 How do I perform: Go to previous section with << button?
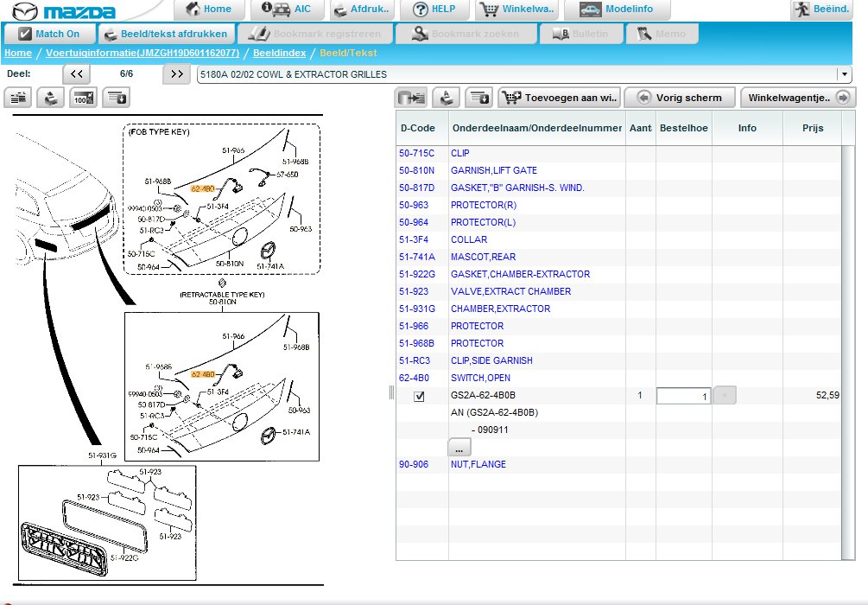point(76,74)
